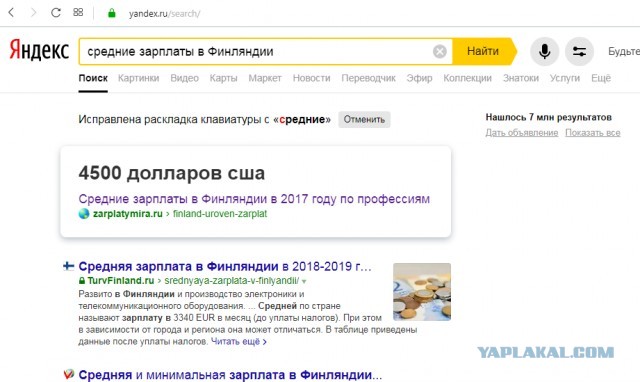Click the 4500 долларов сша answer text
640x382 pixels.
[171, 173]
